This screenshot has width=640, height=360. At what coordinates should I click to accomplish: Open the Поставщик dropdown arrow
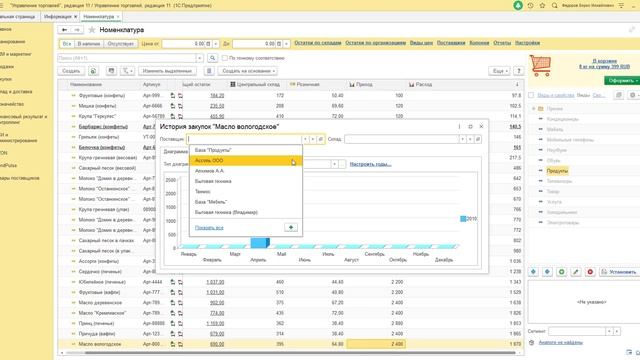point(305,139)
